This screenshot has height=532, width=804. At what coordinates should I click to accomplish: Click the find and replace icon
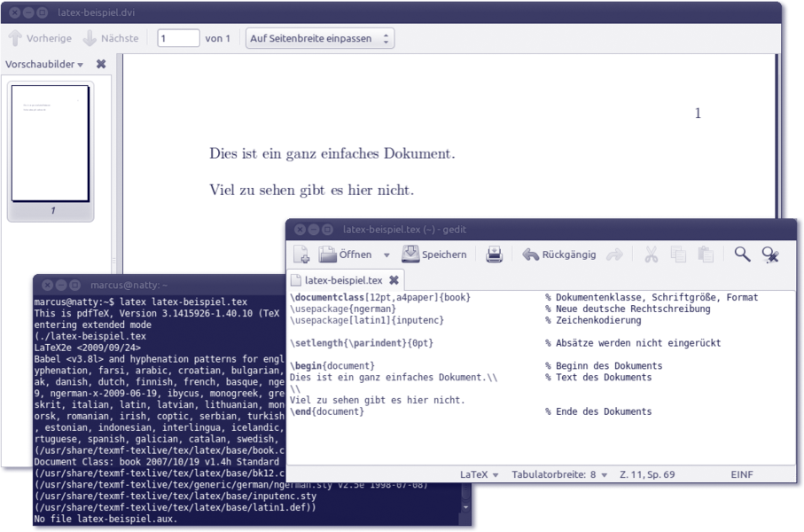click(770, 255)
